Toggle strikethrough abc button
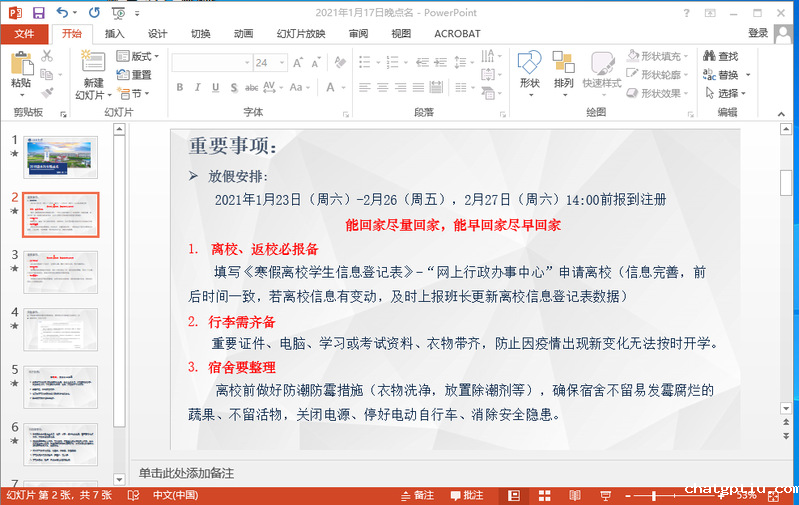799x505 pixels. [251, 88]
